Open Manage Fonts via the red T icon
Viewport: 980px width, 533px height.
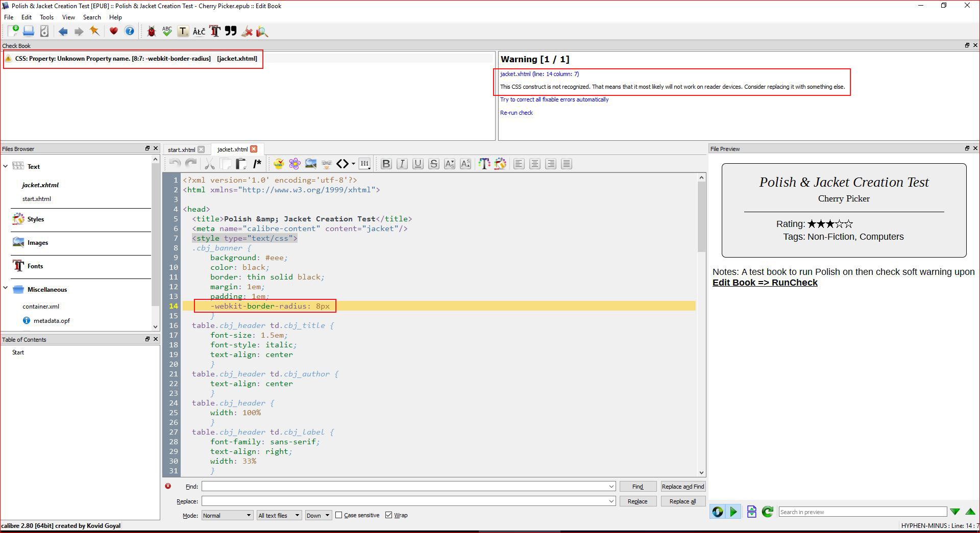click(215, 32)
